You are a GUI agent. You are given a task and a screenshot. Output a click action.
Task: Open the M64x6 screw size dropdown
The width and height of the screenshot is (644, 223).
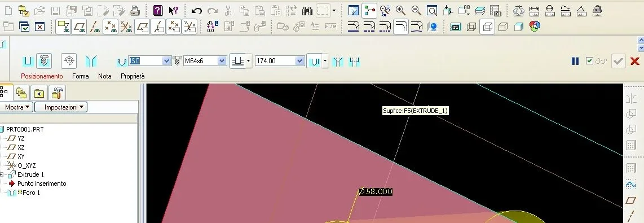(222, 61)
